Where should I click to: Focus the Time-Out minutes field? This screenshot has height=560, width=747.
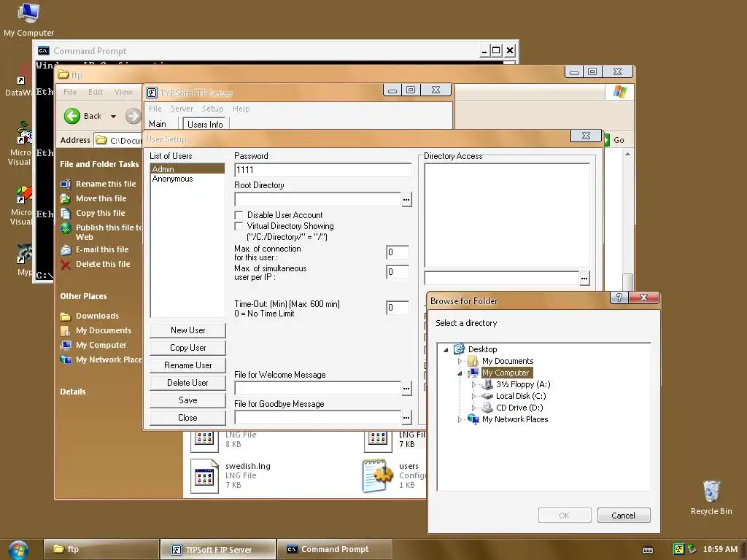coord(398,308)
